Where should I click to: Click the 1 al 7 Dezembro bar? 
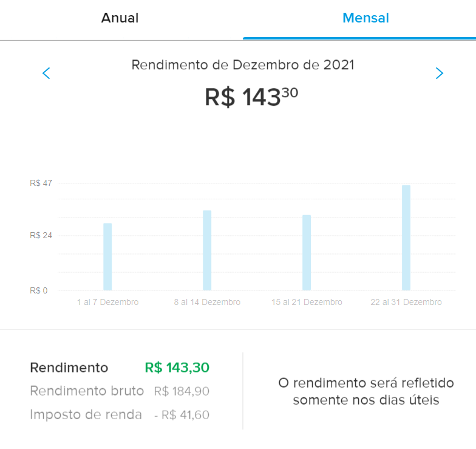point(107,256)
